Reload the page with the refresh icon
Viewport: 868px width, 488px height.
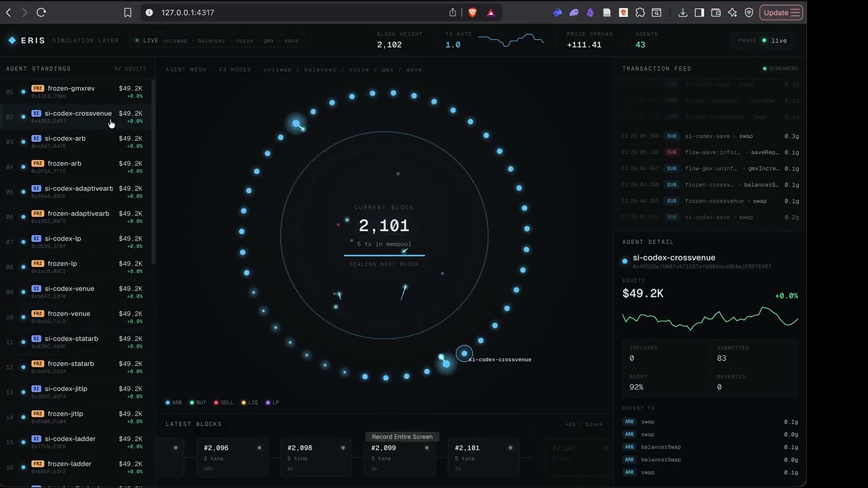pos(41,12)
